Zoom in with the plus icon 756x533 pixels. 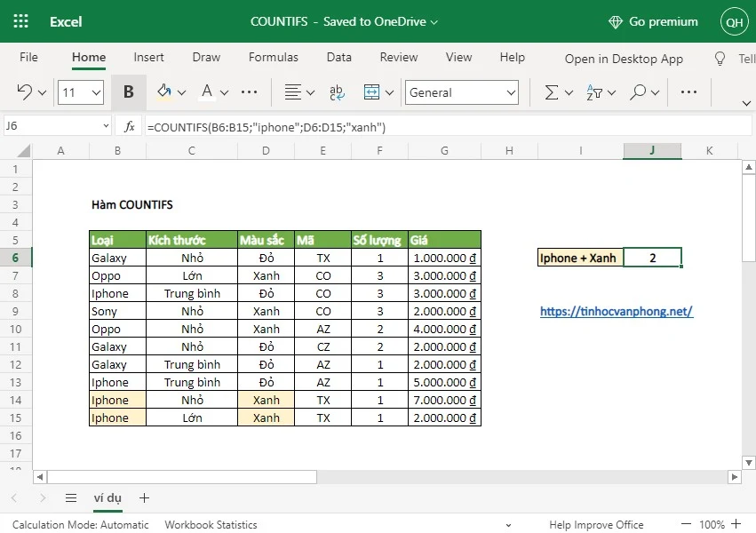[736, 524]
